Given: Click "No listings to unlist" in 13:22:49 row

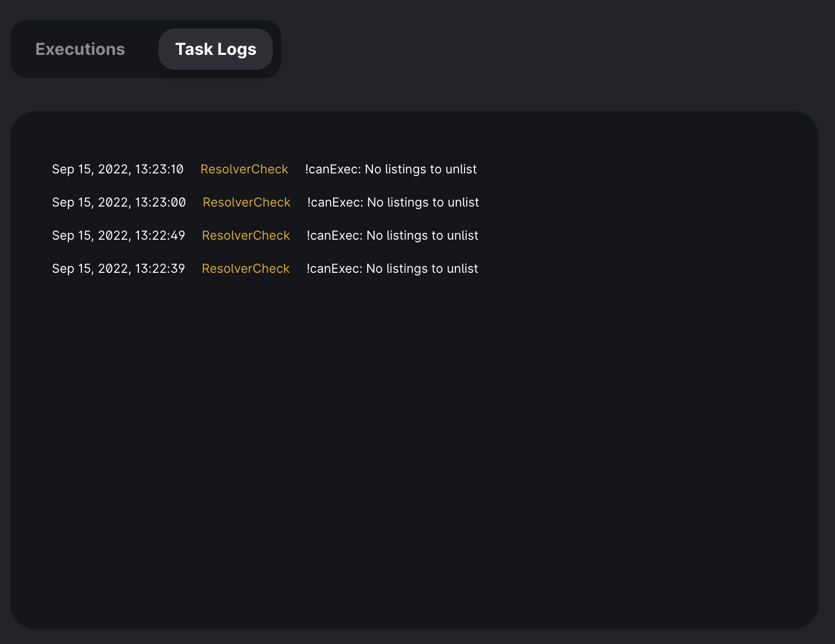Looking at the screenshot, I should pyautogui.click(x=422, y=236).
